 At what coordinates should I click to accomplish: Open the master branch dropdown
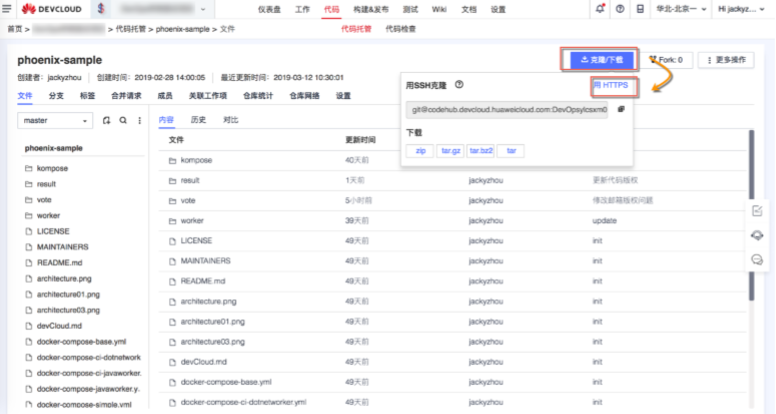(x=55, y=120)
